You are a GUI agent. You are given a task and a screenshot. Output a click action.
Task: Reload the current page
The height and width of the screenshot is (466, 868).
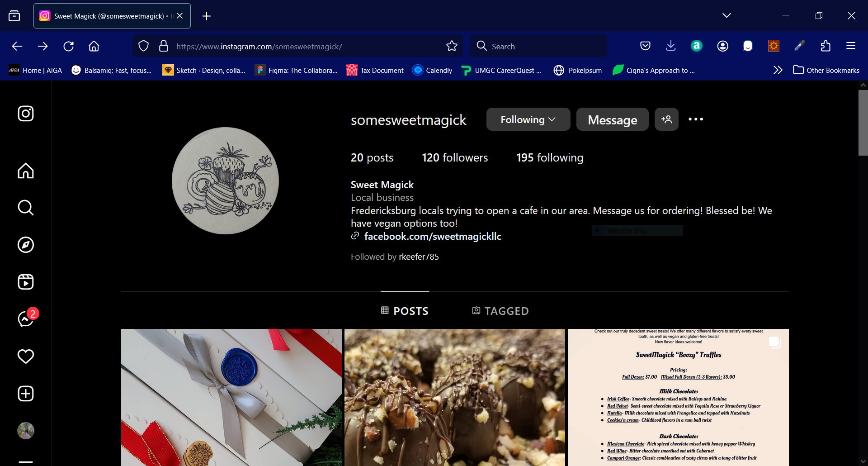(x=69, y=46)
